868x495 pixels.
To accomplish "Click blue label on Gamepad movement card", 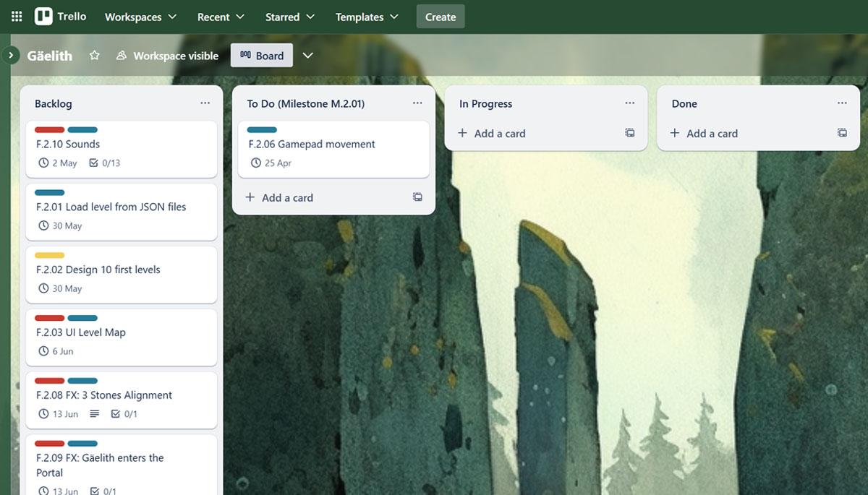I will pyautogui.click(x=262, y=130).
